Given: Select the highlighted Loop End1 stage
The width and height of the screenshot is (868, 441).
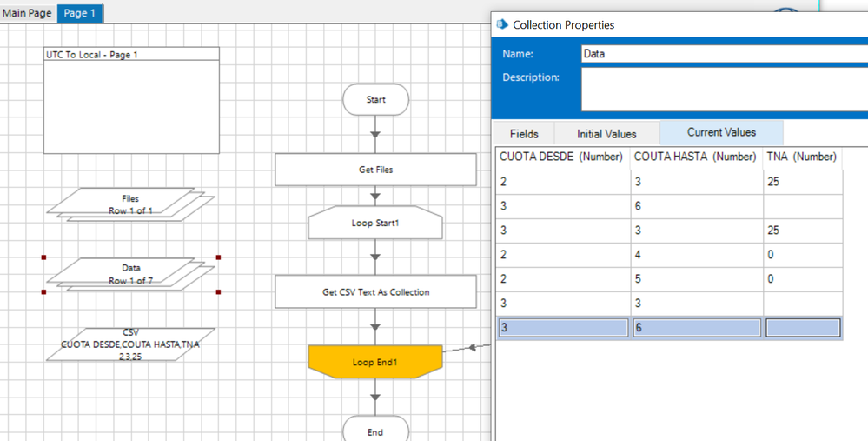Looking at the screenshot, I should point(375,363).
